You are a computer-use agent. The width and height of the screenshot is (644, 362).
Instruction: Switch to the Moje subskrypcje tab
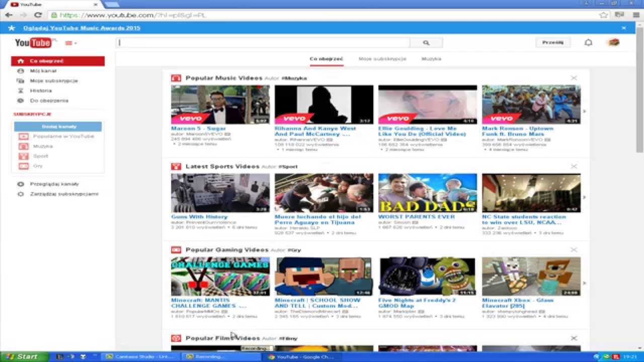(x=382, y=59)
